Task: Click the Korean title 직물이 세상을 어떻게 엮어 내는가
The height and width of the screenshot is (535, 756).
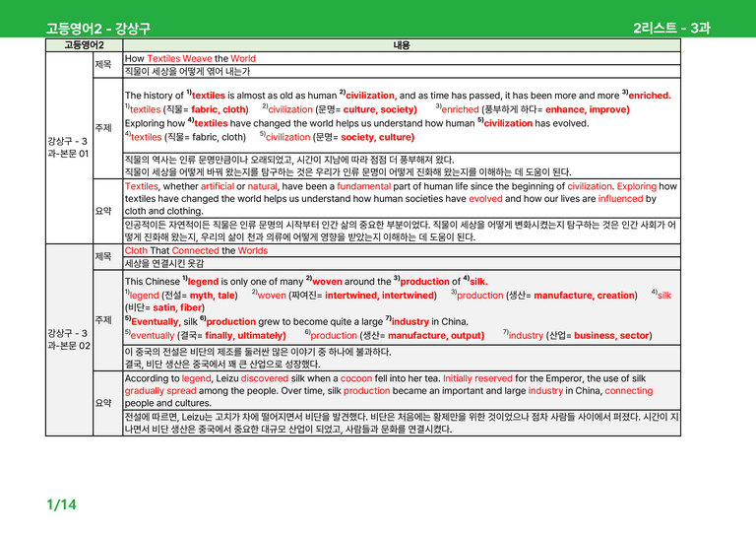Action: click(x=188, y=71)
